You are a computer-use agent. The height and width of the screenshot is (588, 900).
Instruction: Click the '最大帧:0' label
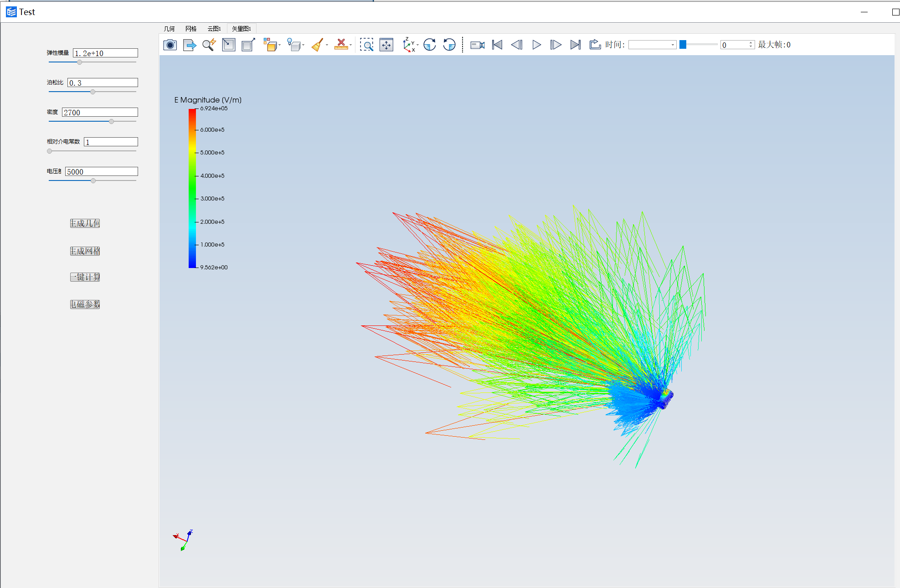point(774,45)
